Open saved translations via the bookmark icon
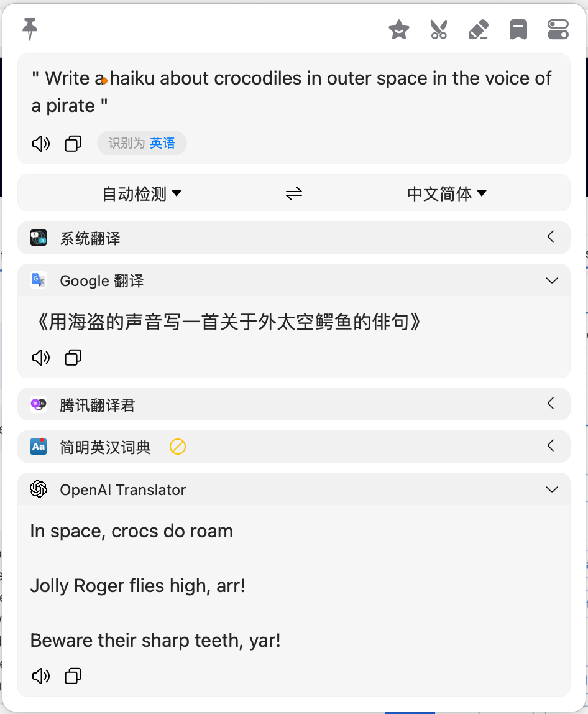The width and height of the screenshot is (588, 714). tap(518, 29)
